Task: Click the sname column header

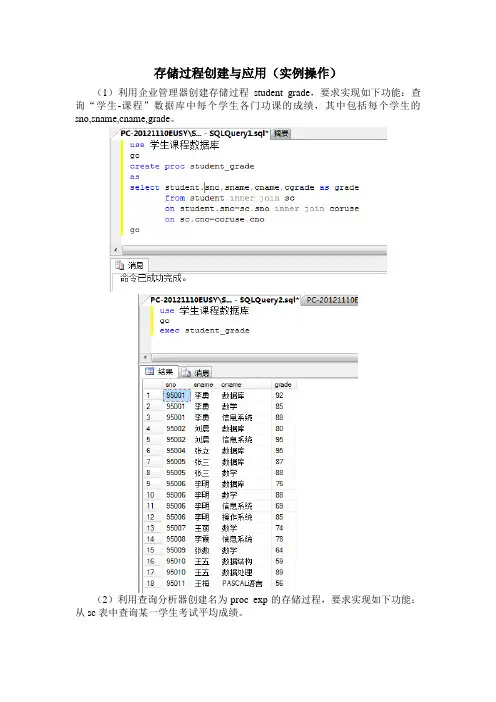Action: pyautogui.click(x=205, y=385)
